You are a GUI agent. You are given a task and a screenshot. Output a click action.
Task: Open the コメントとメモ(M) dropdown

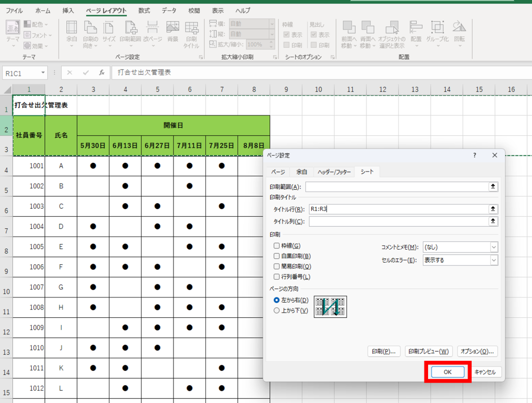pos(460,247)
